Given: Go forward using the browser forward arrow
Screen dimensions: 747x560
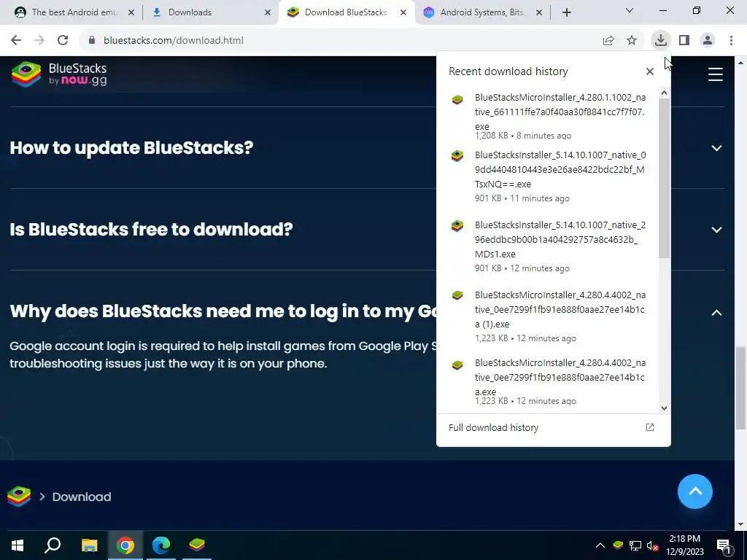Looking at the screenshot, I should click(39, 41).
